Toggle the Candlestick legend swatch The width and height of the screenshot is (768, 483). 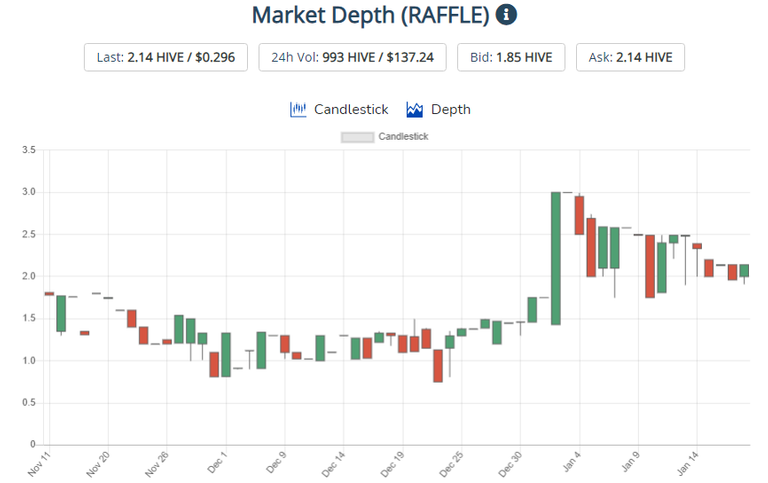coord(358,137)
